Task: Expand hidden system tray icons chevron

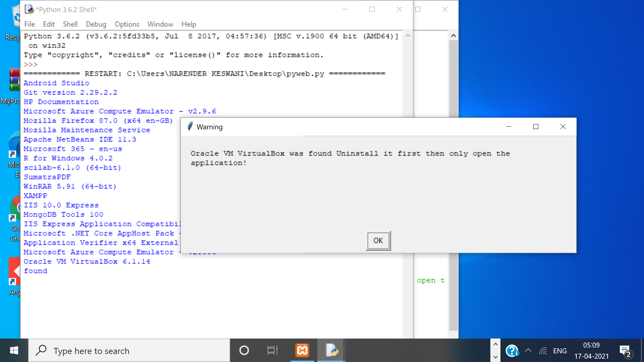Action: point(528,351)
